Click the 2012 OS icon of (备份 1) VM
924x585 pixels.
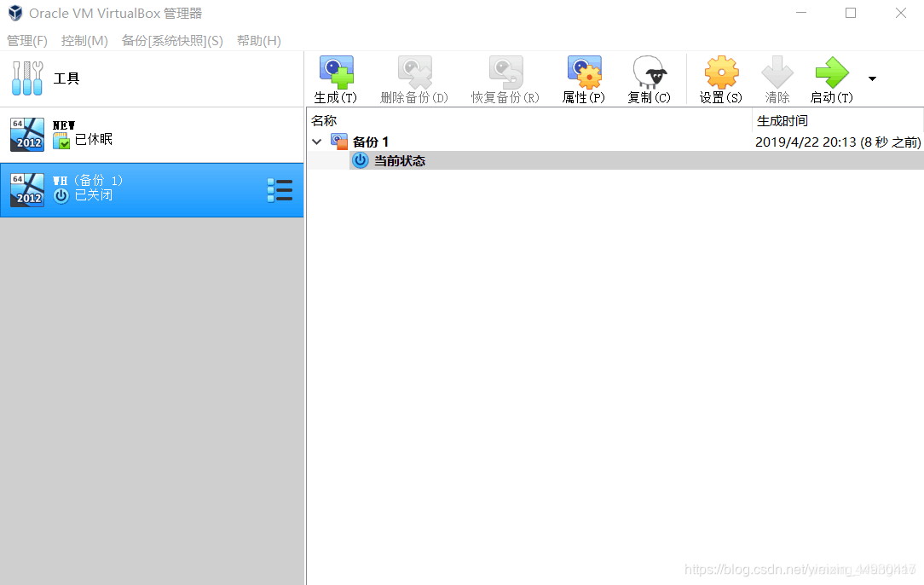pyautogui.click(x=27, y=190)
